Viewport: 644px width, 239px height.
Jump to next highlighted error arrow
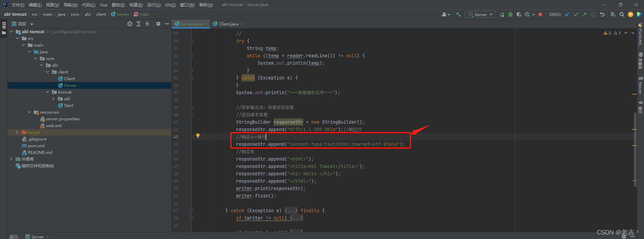point(633,33)
